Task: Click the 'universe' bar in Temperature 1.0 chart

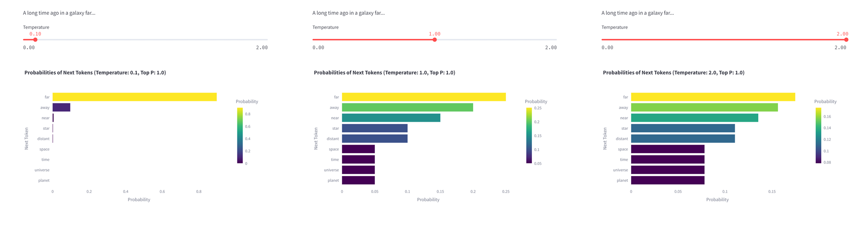Action: tap(358, 170)
